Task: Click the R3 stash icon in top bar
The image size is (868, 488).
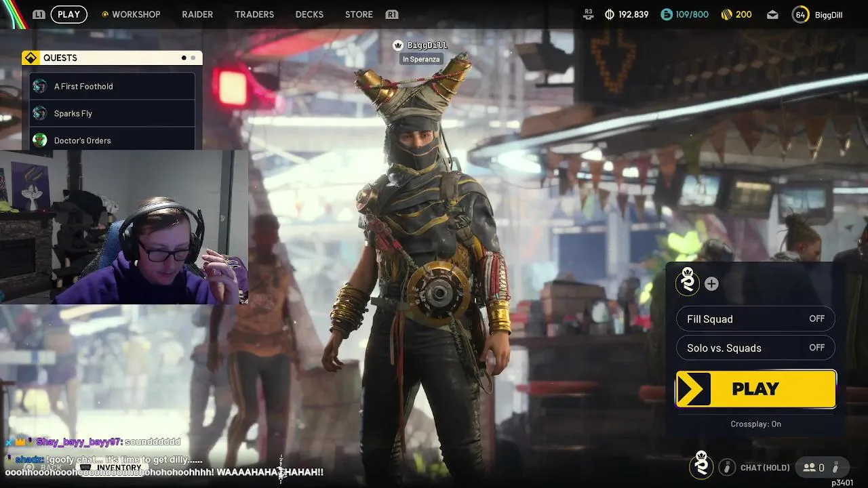Action: point(588,14)
